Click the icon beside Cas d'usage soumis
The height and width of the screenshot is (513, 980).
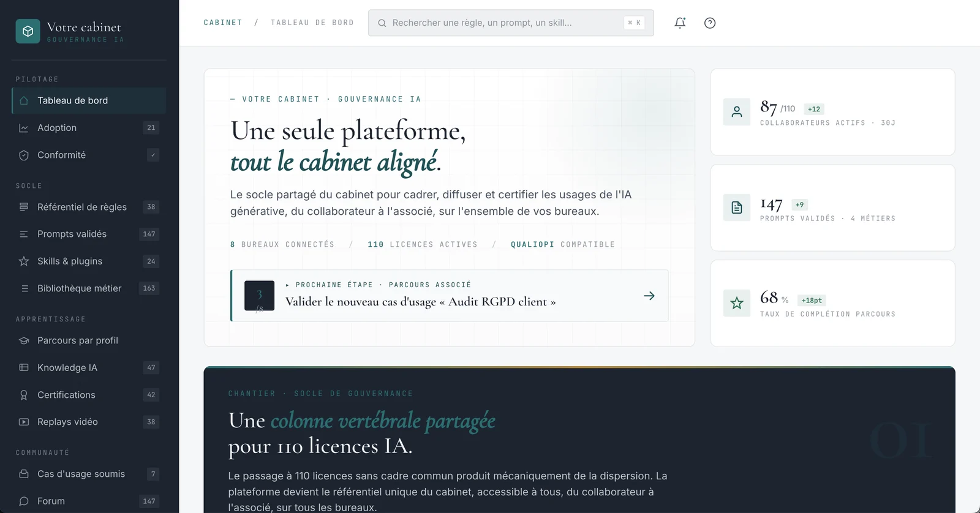pos(24,474)
